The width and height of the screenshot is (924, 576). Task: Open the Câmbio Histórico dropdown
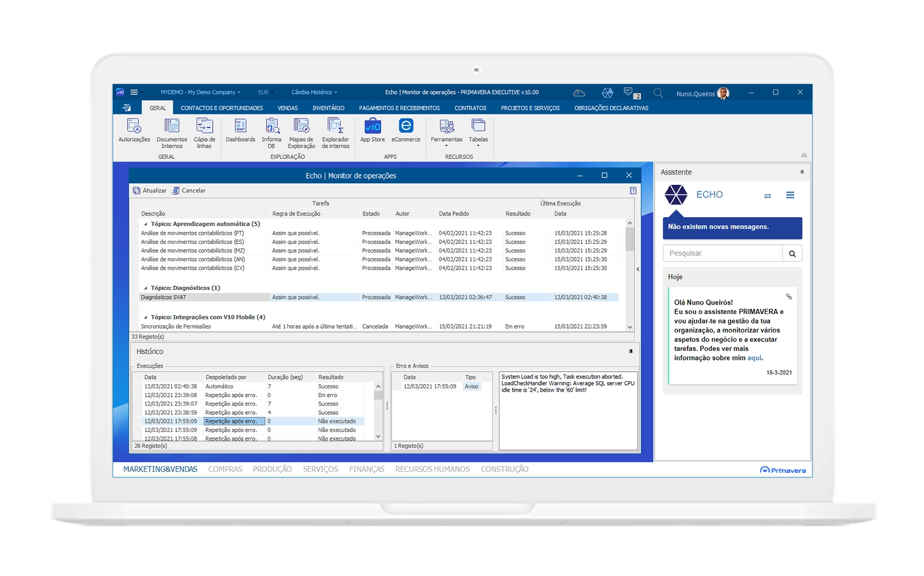pos(314,92)
